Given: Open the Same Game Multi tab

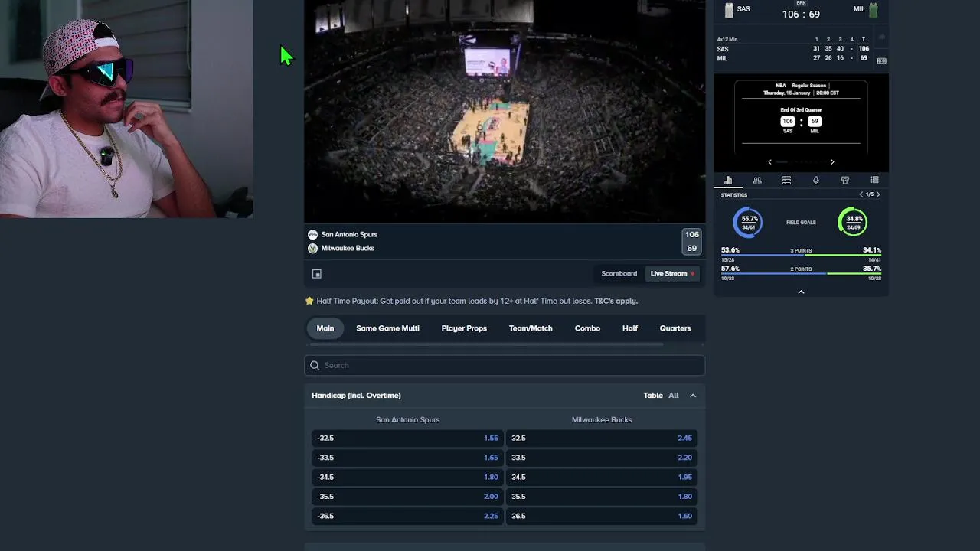Looking at the screenshot, I should (387, 328).
